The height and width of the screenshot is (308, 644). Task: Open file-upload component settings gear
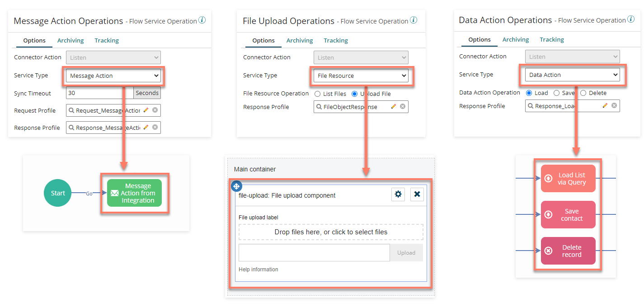pos(398,194)
